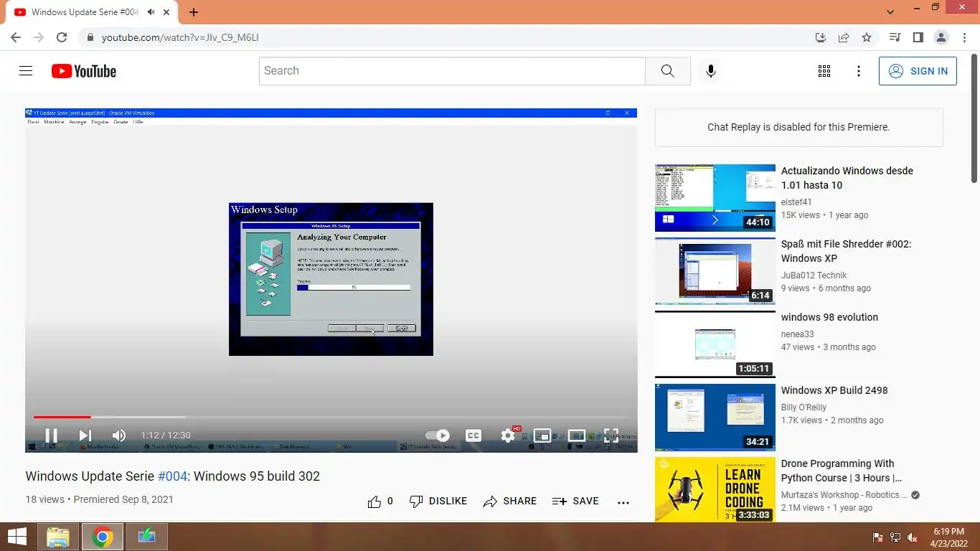The width and height of the screenshot is (980, 551).
Task: Go back in Chrome browser
Action: (x=16, y=37)
